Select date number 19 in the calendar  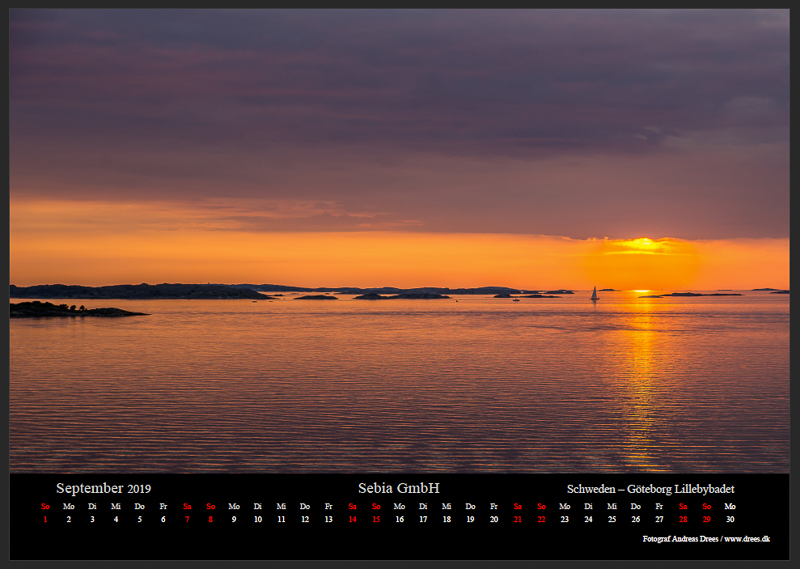470,519
